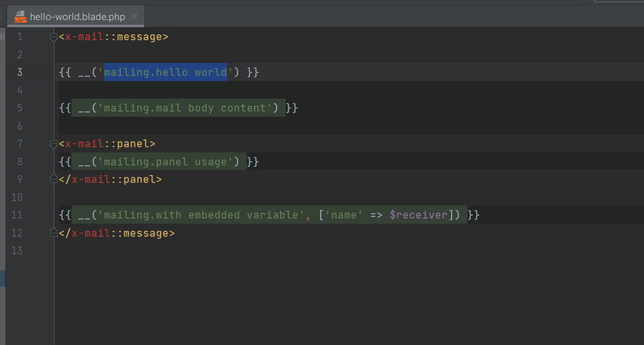Click line number 13 in the gutter
Viewport: 644px width, 345px height.
[17, 251]
